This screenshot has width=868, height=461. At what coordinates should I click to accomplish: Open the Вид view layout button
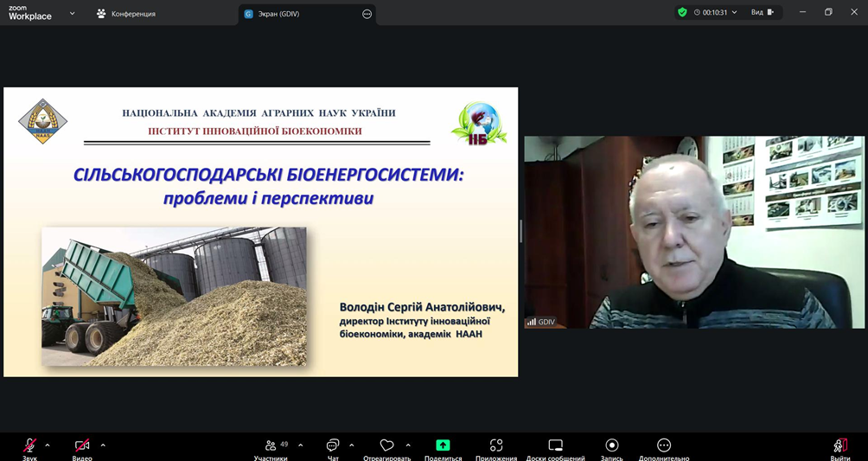point(762,13)
